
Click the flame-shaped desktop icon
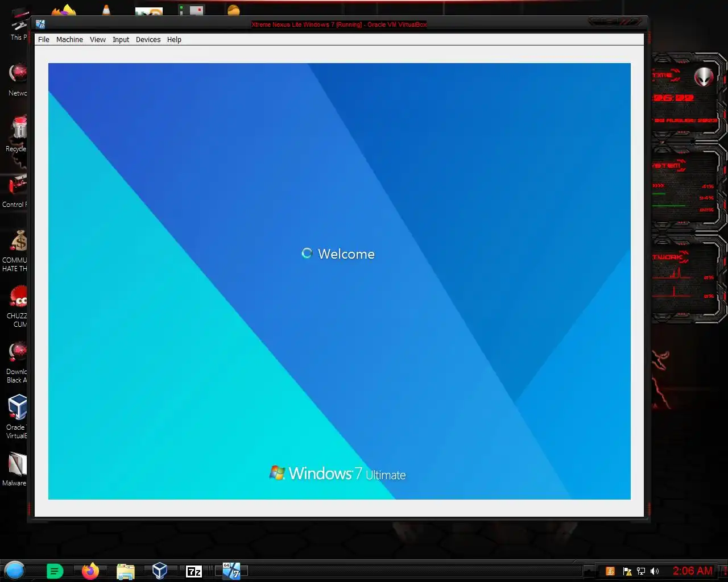tap(64, 10)
